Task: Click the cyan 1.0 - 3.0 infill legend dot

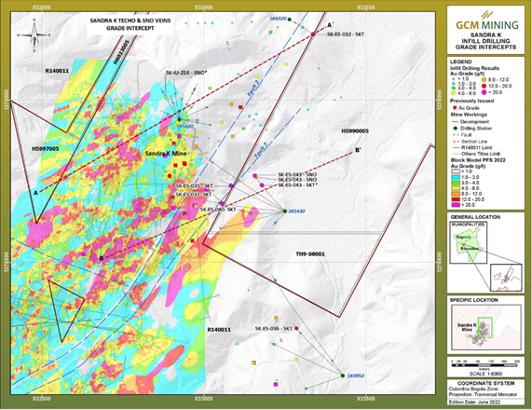Action: click(454, 83)
